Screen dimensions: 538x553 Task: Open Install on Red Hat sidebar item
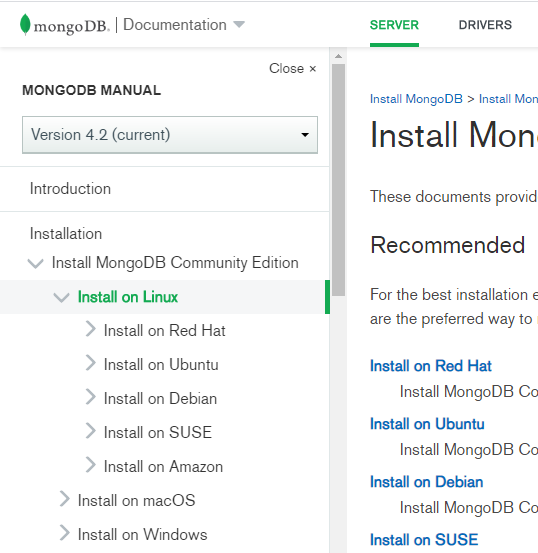point(164,331)
